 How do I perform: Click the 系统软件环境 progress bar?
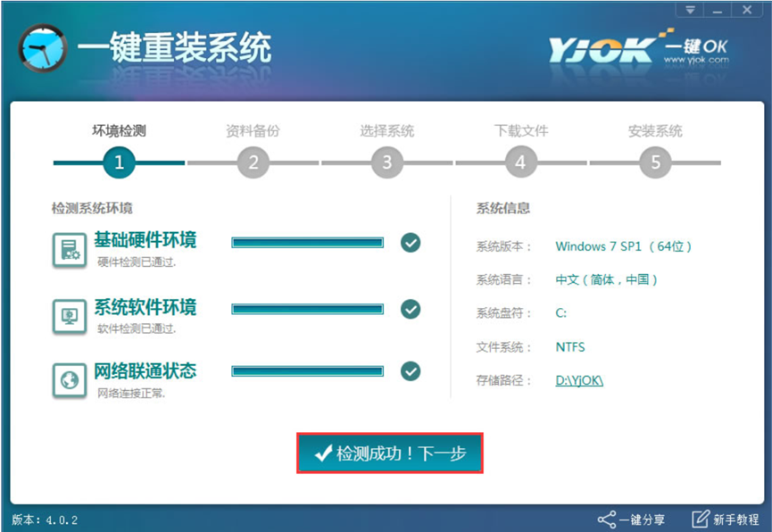tap(307, 310)
